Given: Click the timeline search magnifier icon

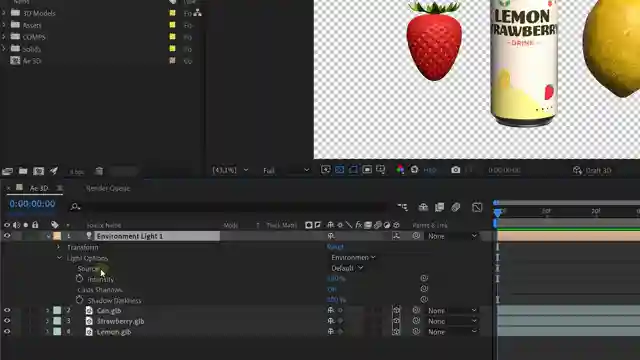Looking at the screenshot, I should click(75, 207).
